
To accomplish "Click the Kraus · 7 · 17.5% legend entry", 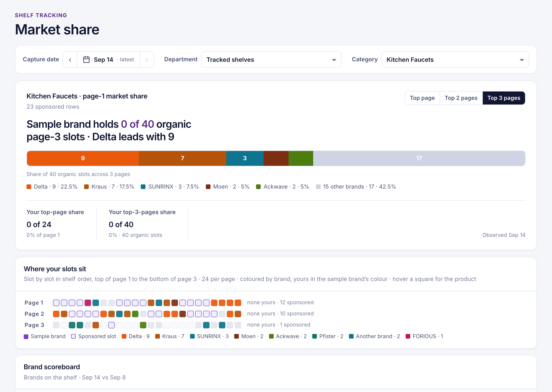I will pyautogui.click(x=109, y=186).
